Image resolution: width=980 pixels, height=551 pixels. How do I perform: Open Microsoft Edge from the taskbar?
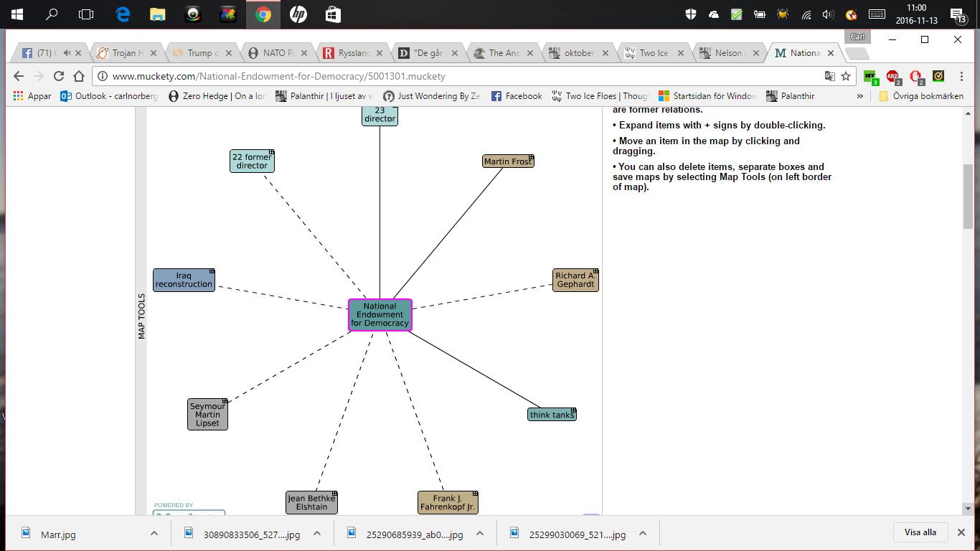click(123, 14)
